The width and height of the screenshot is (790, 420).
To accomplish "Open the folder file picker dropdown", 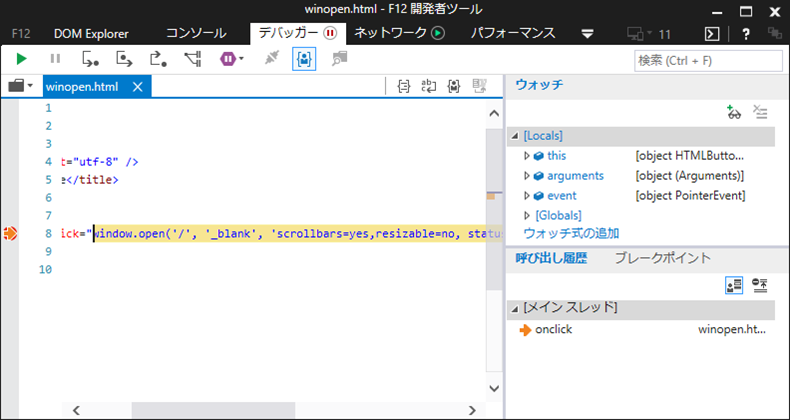I will (x=21, y=87).
